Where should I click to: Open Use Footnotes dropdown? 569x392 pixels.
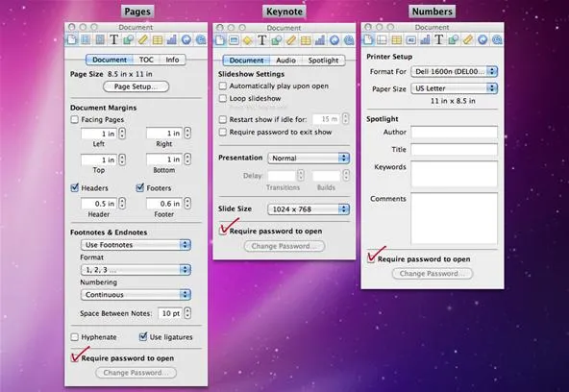(136, 245)
